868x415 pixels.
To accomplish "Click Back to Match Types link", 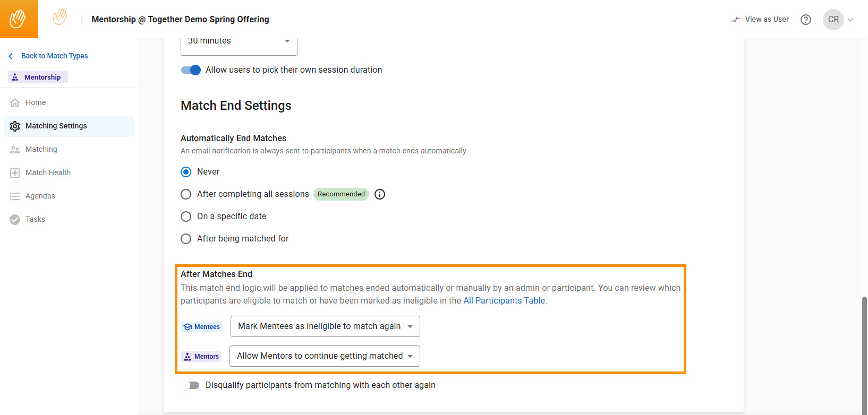I will 54,56.
